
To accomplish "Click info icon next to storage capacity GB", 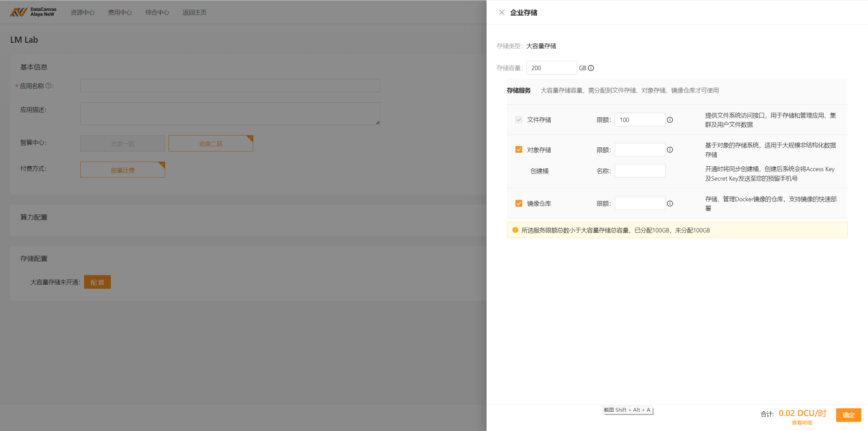I will (591, 68).
